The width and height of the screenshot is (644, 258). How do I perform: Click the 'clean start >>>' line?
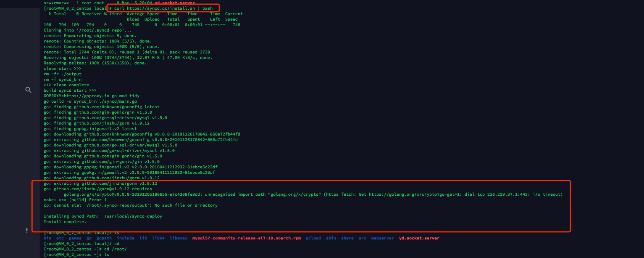coord(63,69)
